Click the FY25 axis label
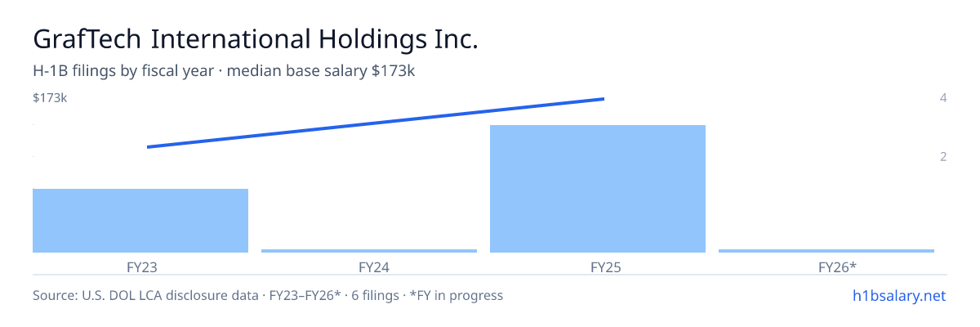The height and width of the screenshot is (327, 980). point(598,267)
